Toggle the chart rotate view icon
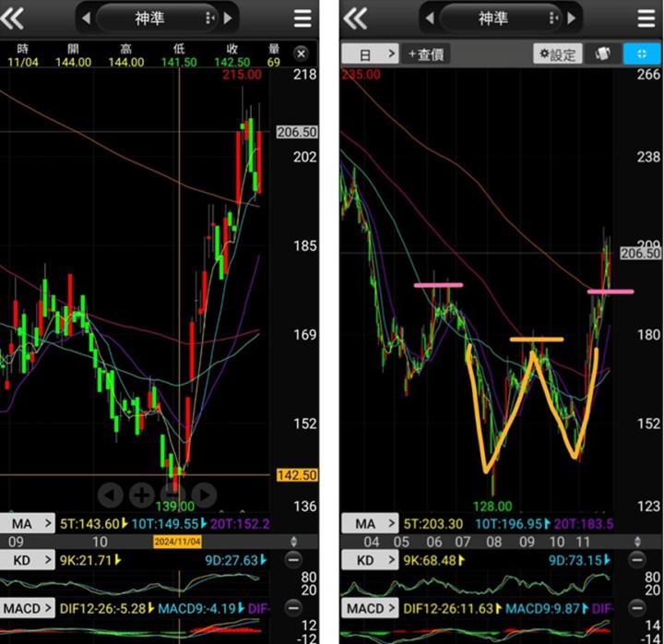 (603, 54)
